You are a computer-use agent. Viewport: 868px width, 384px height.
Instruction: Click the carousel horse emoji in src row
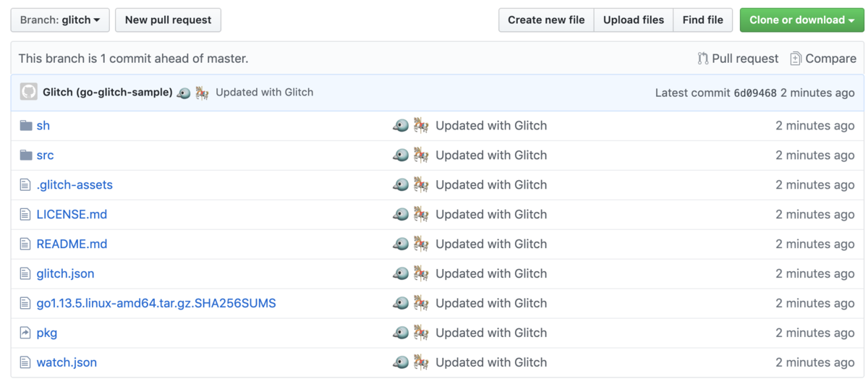pyautogui.click(x=421, y=155)
